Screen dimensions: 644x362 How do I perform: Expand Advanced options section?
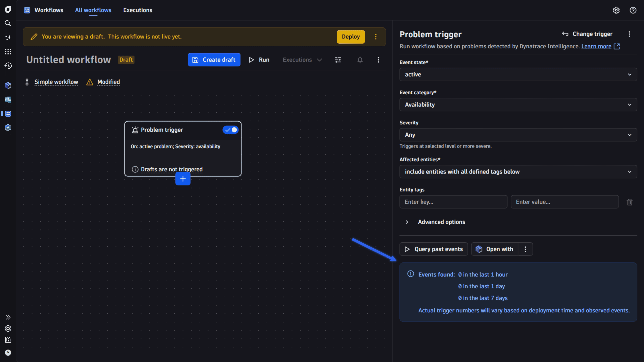[x=435, y=222]
